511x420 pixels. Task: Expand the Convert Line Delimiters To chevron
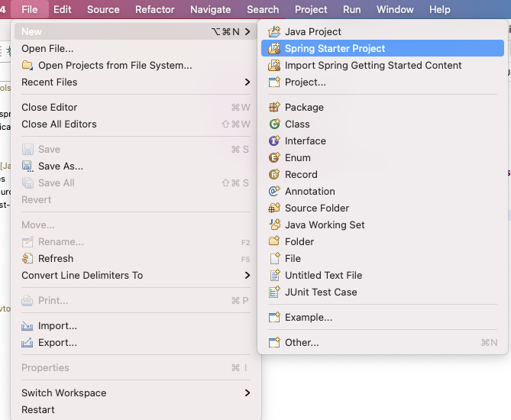click(247, 276)
